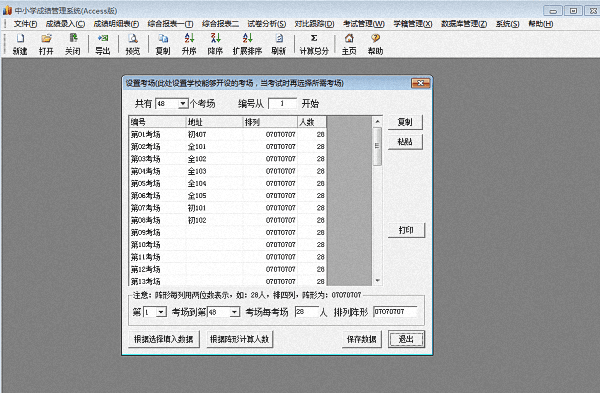Select the 第13考场 row
This screenshot has height=393, width=600.
228,281
